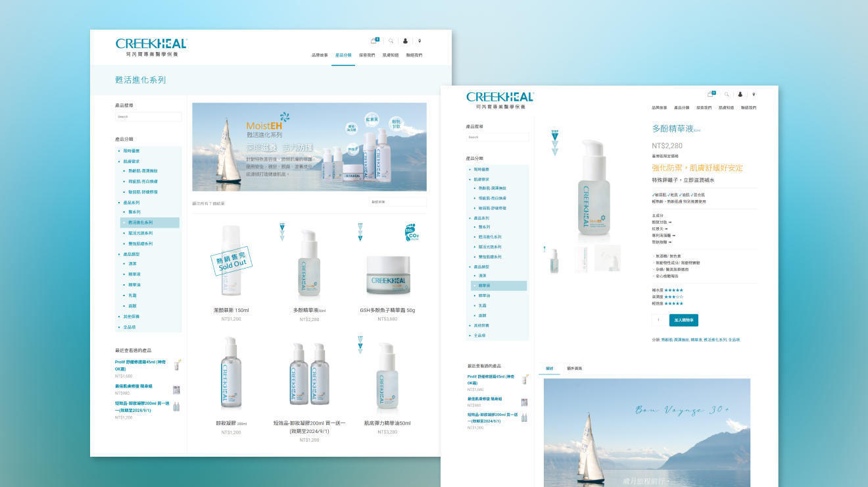Screen dimensions: 868x487
Task: Open the shopping cart icon on the product page
Action: pos(711,94)
